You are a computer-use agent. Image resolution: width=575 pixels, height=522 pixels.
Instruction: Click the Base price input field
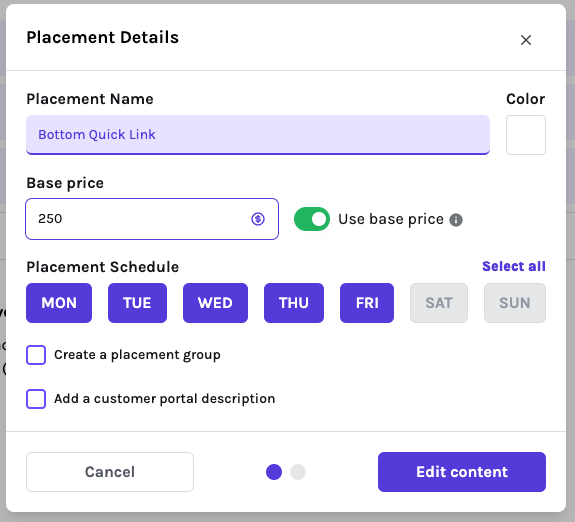pos(152,219)
